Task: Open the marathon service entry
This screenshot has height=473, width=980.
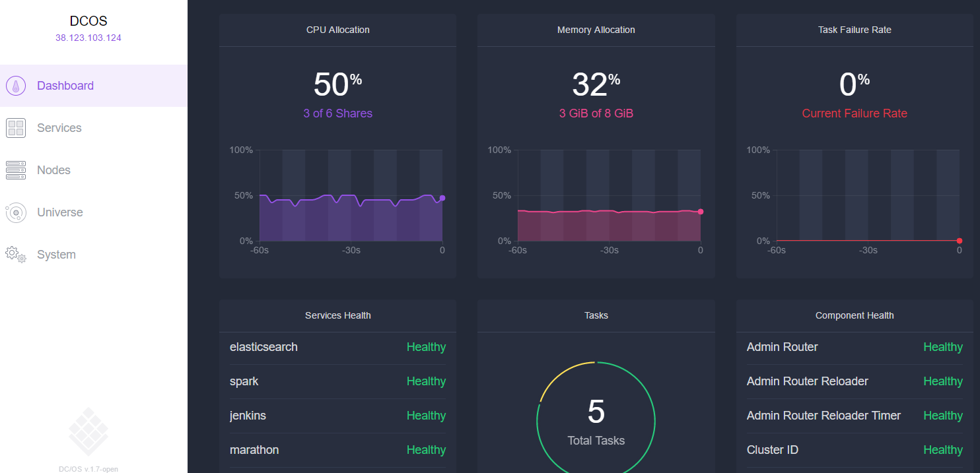Action: pos(254,450)
